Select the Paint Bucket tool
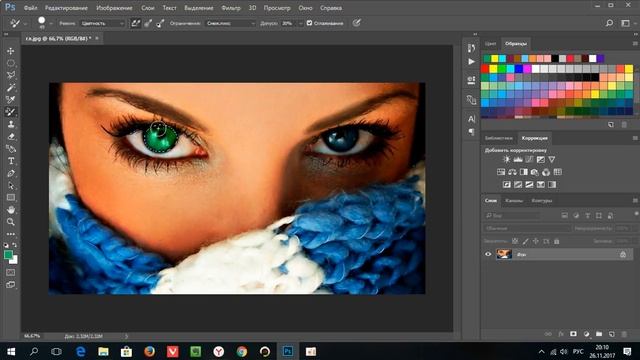Screen dimensions: 640x360 [11, 149]
